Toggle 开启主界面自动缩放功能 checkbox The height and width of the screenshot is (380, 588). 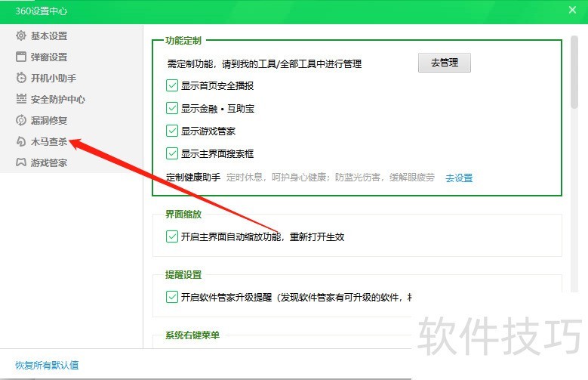(x=172, y=236)
